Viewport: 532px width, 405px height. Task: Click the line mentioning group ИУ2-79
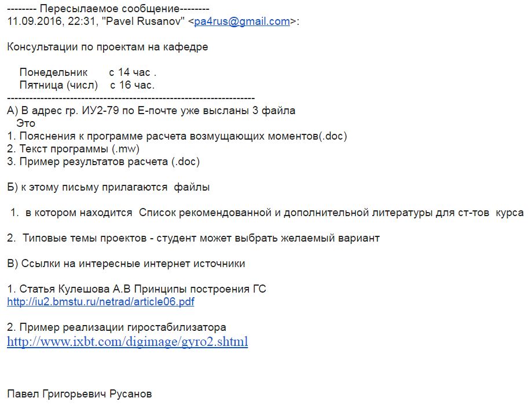click(151, 111)
